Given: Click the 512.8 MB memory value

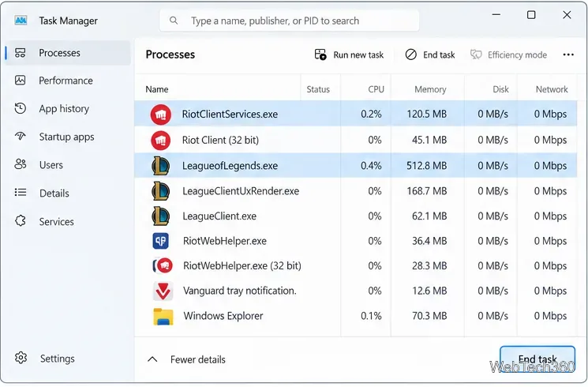Looking at the screenshot, I should click(x=427, y=166).
